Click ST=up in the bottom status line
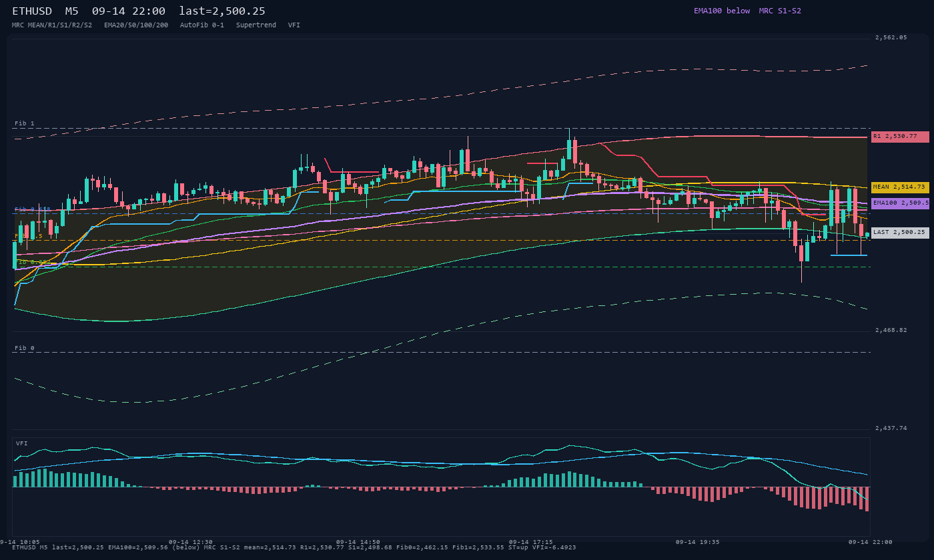 point(518,548)
